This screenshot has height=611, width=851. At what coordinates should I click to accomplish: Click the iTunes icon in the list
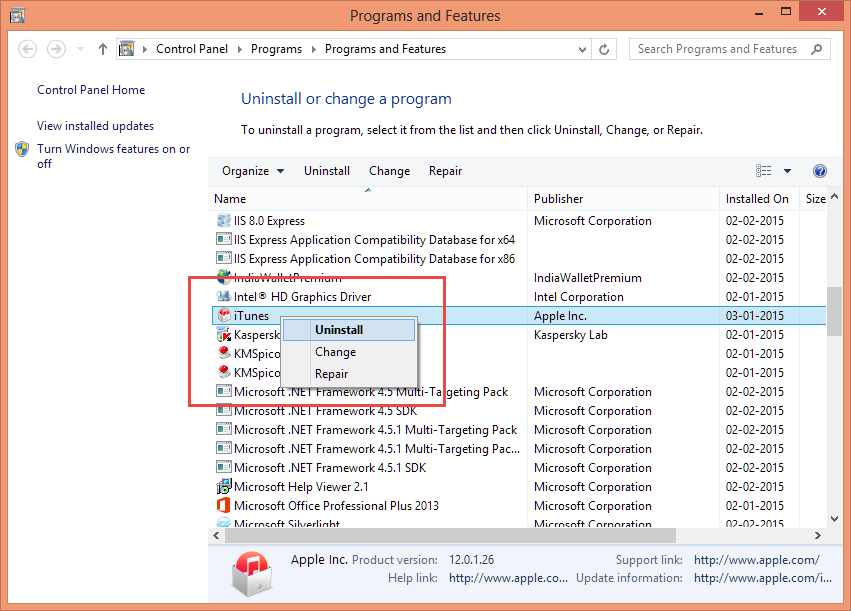tap(224, 315)
